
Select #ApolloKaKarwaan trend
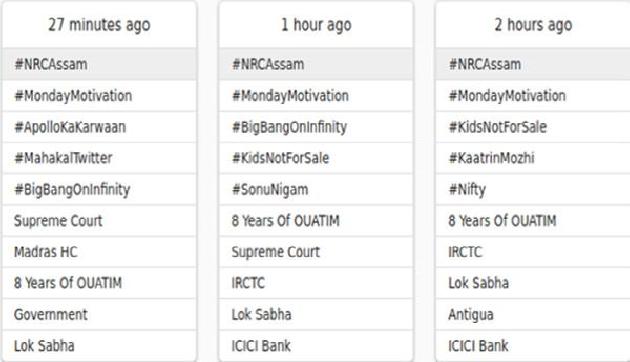99,127
